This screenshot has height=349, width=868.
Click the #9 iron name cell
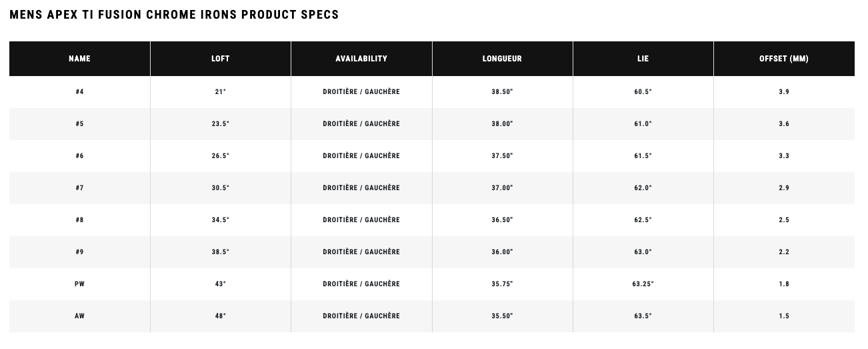[79, 252]
